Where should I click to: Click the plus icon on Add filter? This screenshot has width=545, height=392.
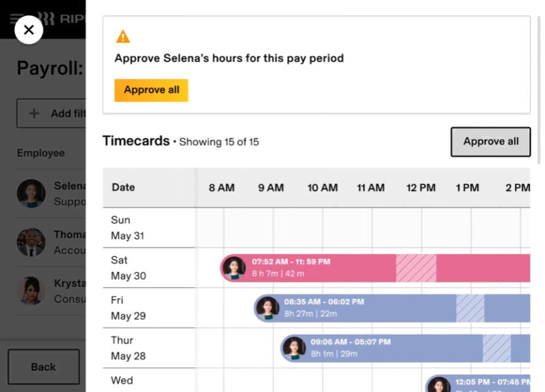pos(33,113)
